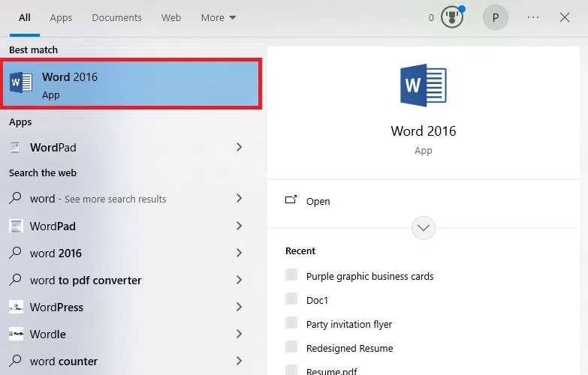Expand the arrow for word to pdf converter
Screen dimensions: 588x375
click(240, 280)
